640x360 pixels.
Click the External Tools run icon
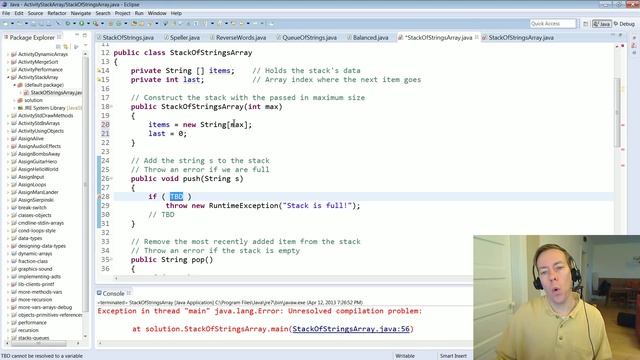(96, 24)
